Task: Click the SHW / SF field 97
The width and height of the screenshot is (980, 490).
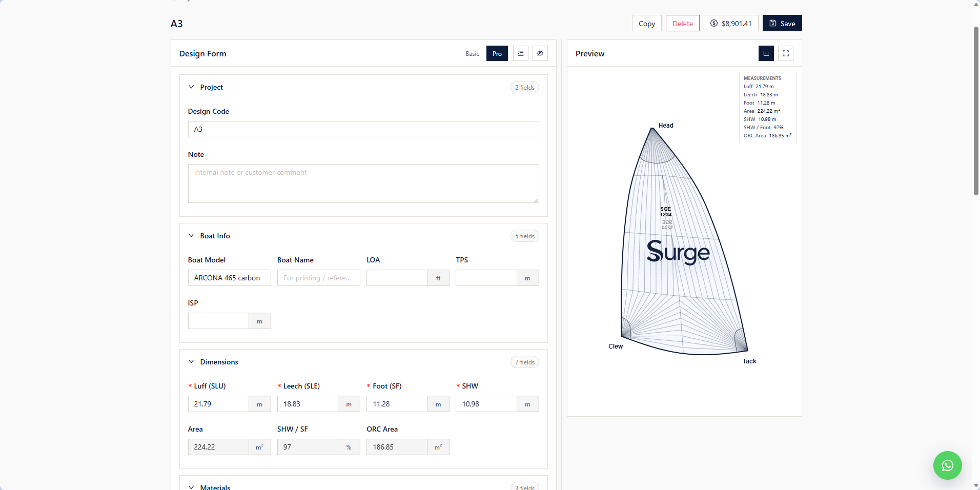Action: coord(308,447)
